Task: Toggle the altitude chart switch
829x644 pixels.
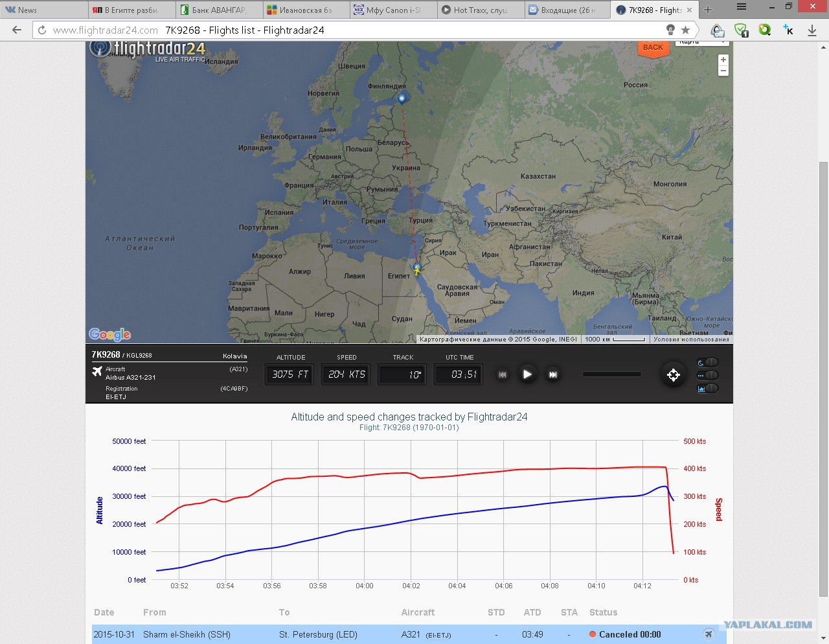Action: [708, 388]
